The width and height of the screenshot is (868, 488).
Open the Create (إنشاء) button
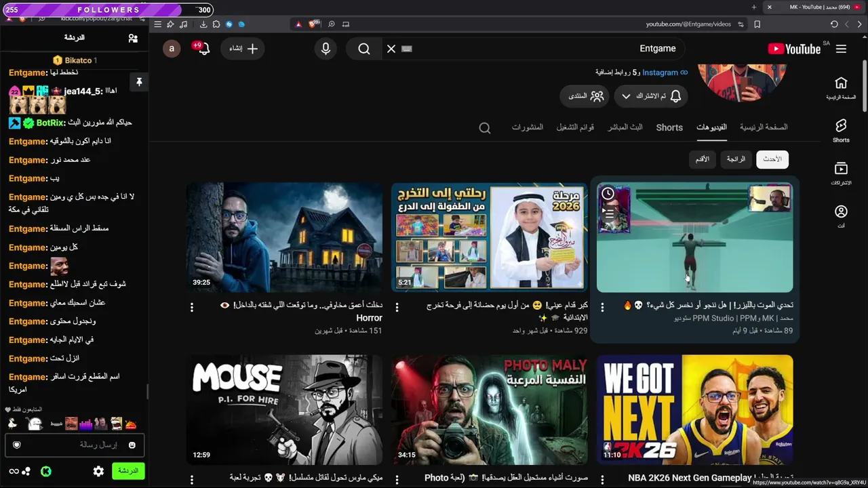(x=243, y=49)
